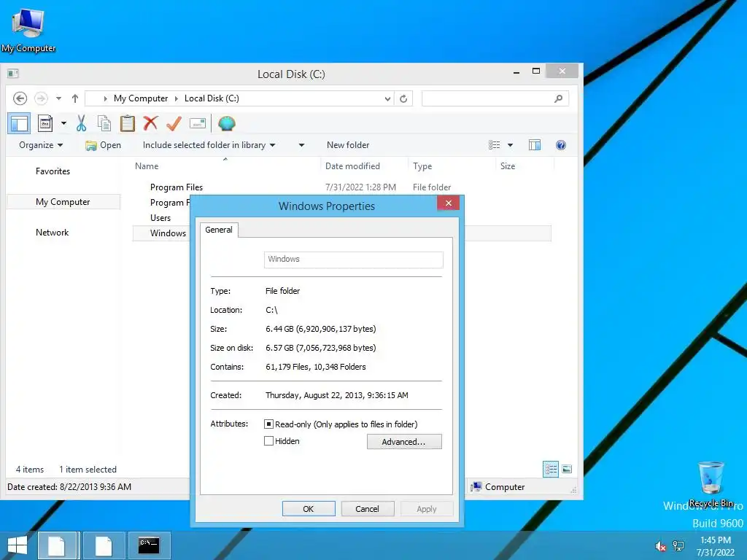747x560 pixels.
Task: Open the change view options arrow
Action: click(x=510, y=145)
